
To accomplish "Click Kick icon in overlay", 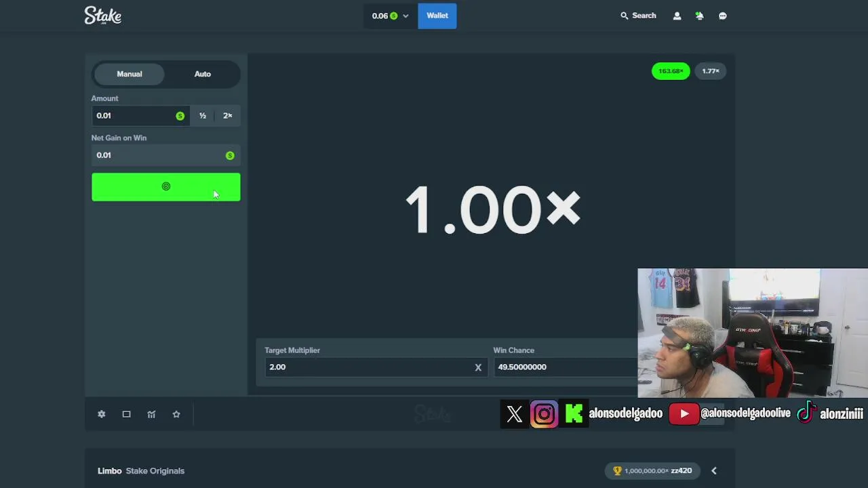I will 574,414.
